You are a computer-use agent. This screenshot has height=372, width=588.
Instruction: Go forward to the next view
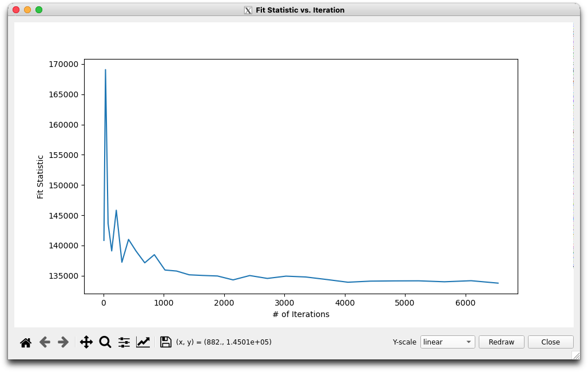(63, 342)
